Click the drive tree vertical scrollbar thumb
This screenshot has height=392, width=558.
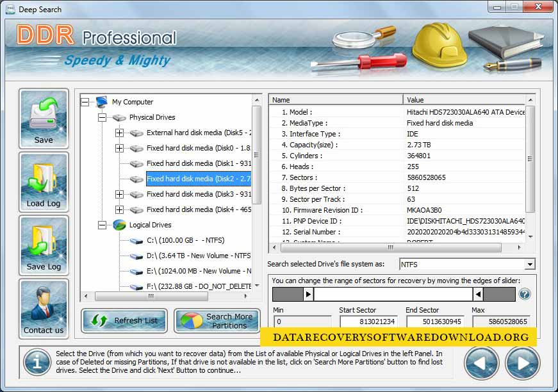pyautogui.click(x=257, y=155)
